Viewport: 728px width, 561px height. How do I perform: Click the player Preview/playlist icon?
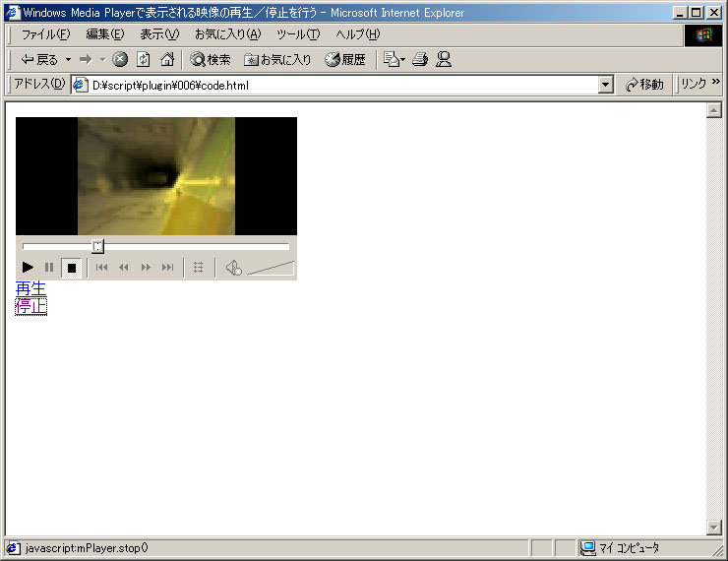click(x=199, y=268)
